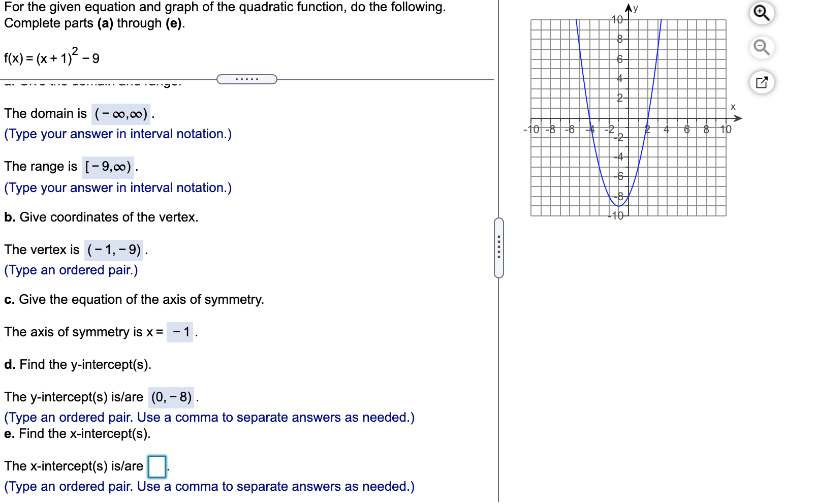Click the horizontal dotted panel divider handle
Viewport: 816px width, 504px height.
pos(247,79)
